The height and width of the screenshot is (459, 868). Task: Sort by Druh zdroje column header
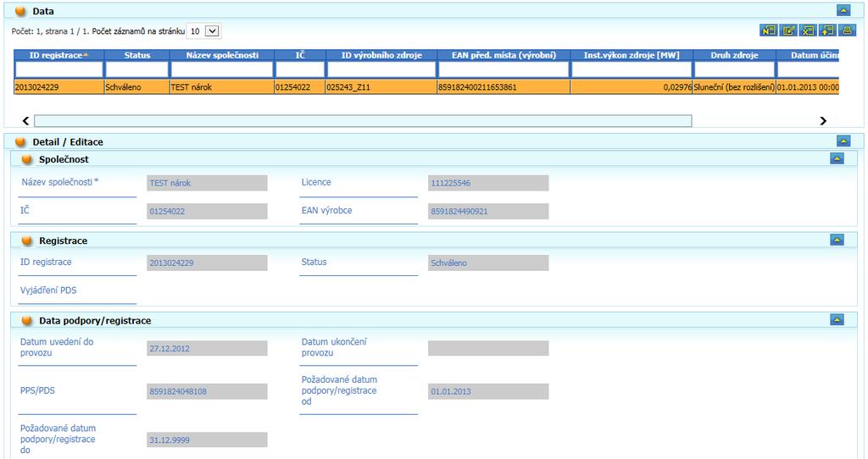click(x=735, y=55)
